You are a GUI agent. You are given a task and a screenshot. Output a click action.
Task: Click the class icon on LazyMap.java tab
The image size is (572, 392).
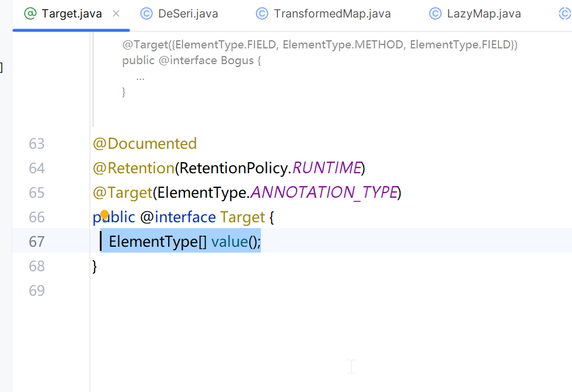click(x=435, y=14)
